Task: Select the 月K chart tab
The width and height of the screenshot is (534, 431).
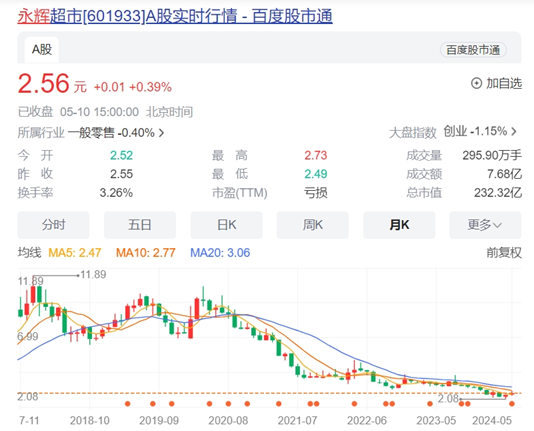Action: click(x=399, y=225)
